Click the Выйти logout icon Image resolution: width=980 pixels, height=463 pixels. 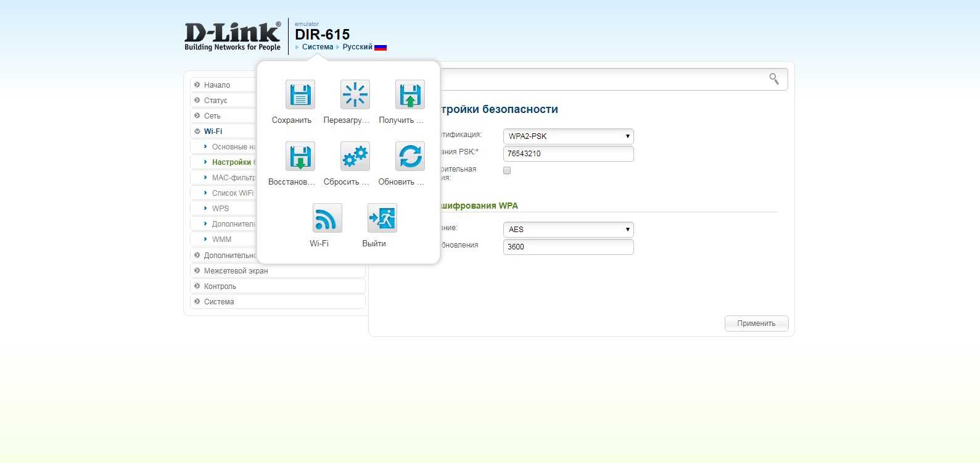click(x=382, y=219)
